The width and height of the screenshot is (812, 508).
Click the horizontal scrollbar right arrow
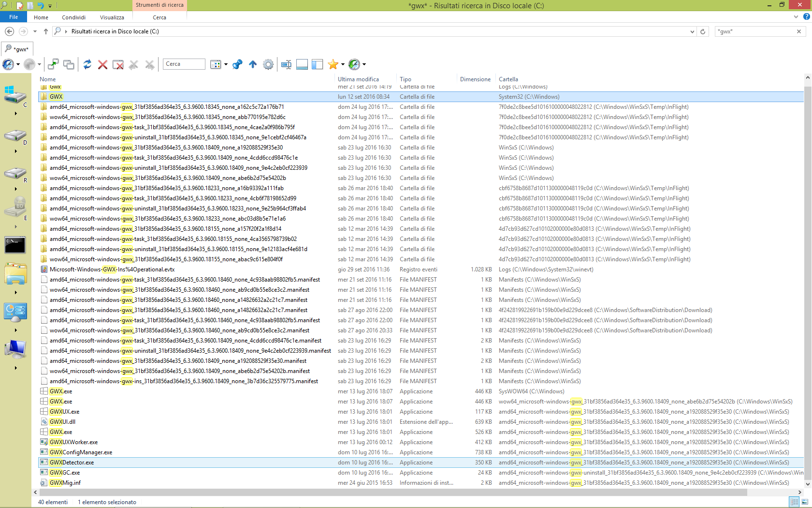point(800,492)
